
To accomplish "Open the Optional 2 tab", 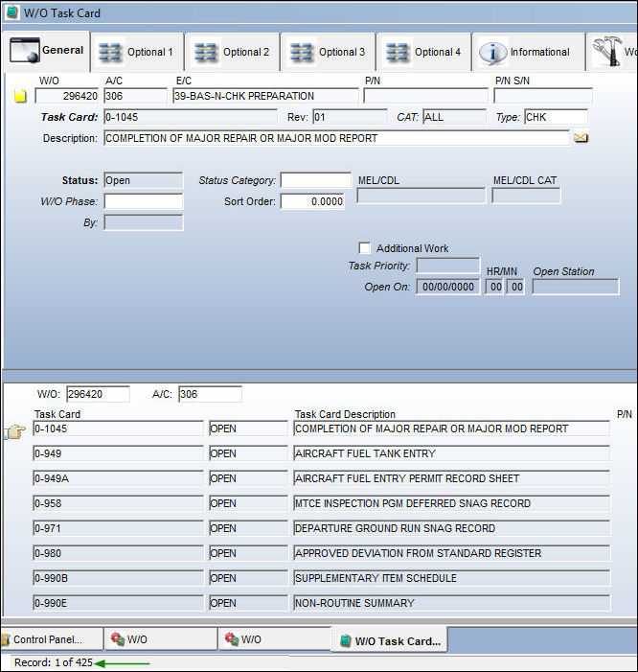I will coord(233,53).
